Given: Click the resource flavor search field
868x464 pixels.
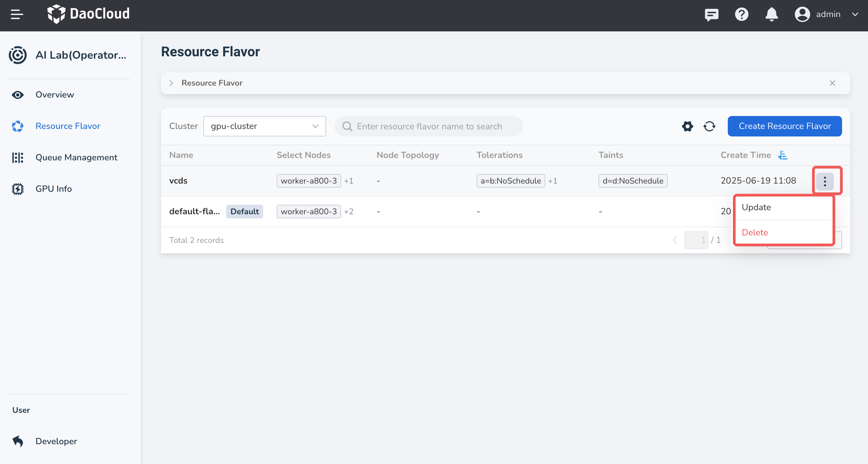Looking at the screenshot, I should tap(429, 126).
